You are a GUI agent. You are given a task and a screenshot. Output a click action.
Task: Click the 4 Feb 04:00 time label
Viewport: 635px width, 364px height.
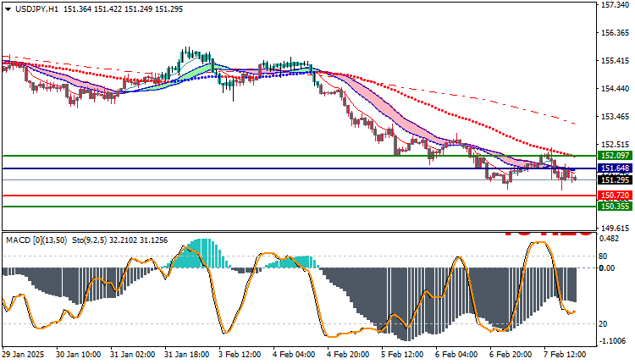294,355
